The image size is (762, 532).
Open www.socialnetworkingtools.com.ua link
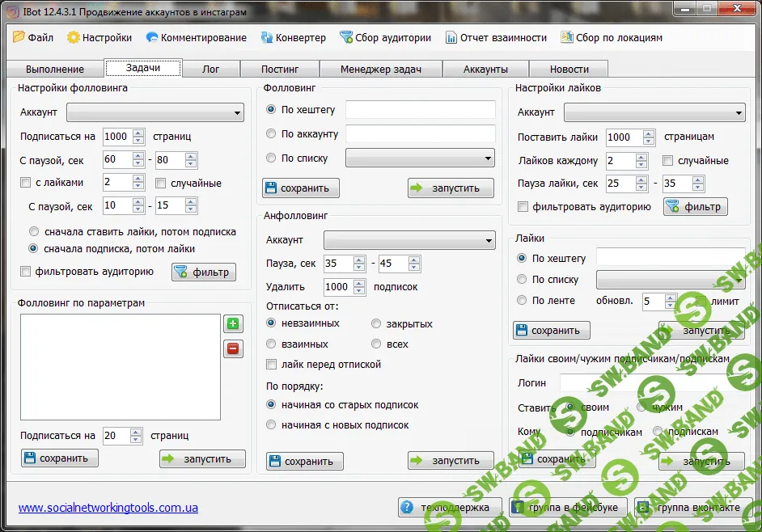(x=108, y=508)
